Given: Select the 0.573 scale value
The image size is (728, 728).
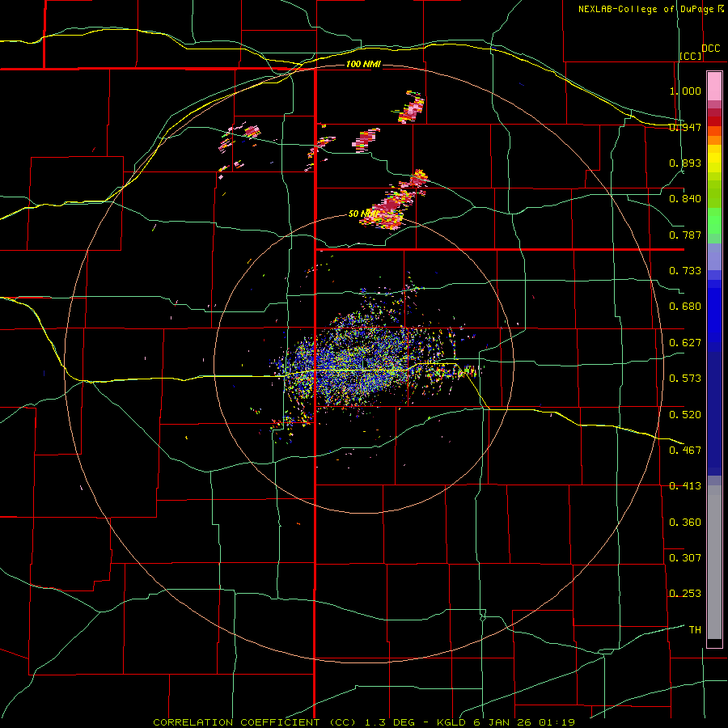Looking at the screenshot, I should tap(685, 379).
